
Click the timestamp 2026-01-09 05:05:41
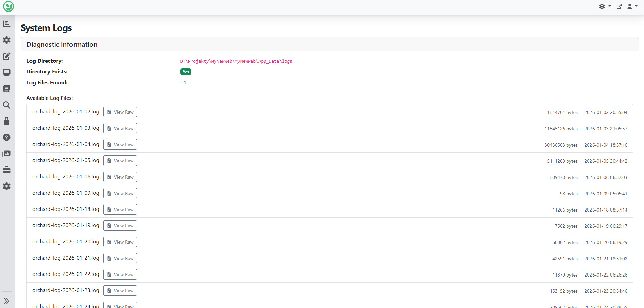coord(606,194)
